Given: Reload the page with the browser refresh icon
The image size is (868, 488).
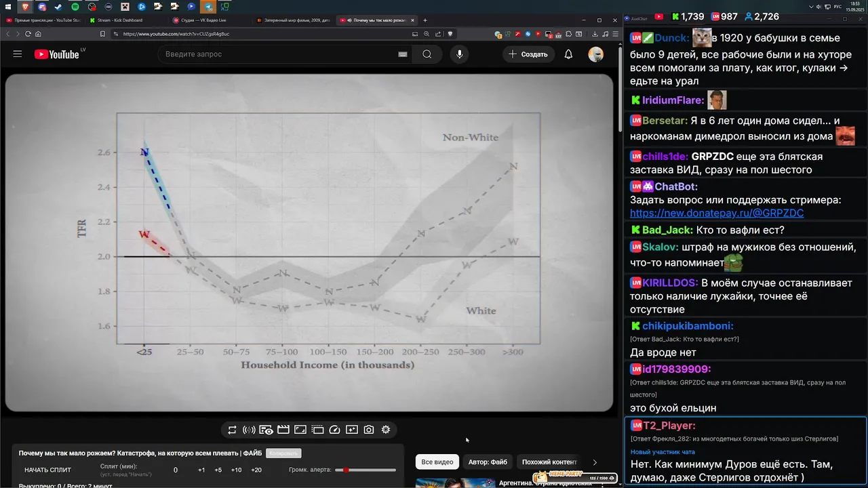Looking at the screenshot, I should pos(28,34).
